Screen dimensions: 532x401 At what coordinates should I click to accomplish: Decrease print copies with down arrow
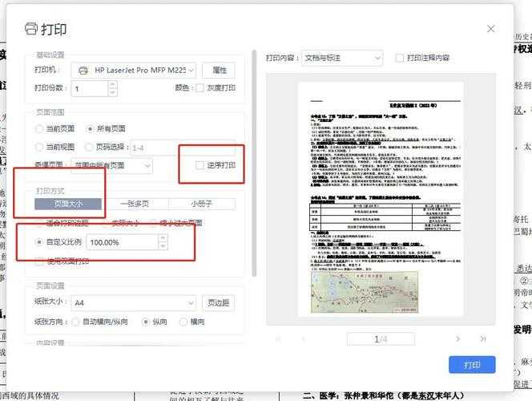coord(113,92)
